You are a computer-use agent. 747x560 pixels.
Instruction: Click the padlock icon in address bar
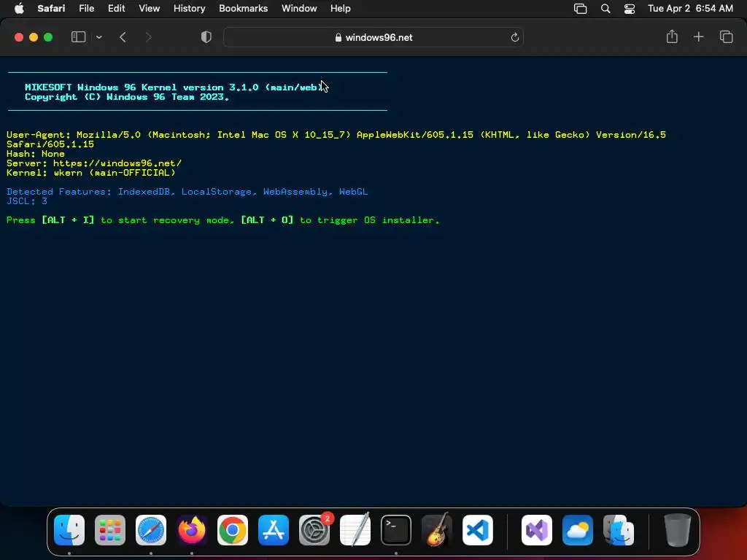[x=338, y=38]
